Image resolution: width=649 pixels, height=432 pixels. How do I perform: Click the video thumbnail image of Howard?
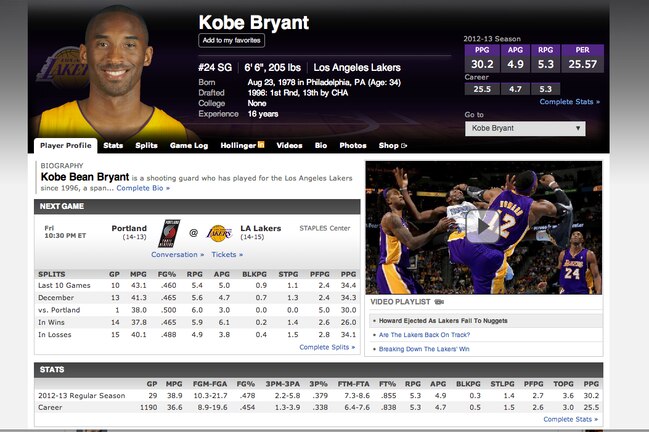point(483,228)
